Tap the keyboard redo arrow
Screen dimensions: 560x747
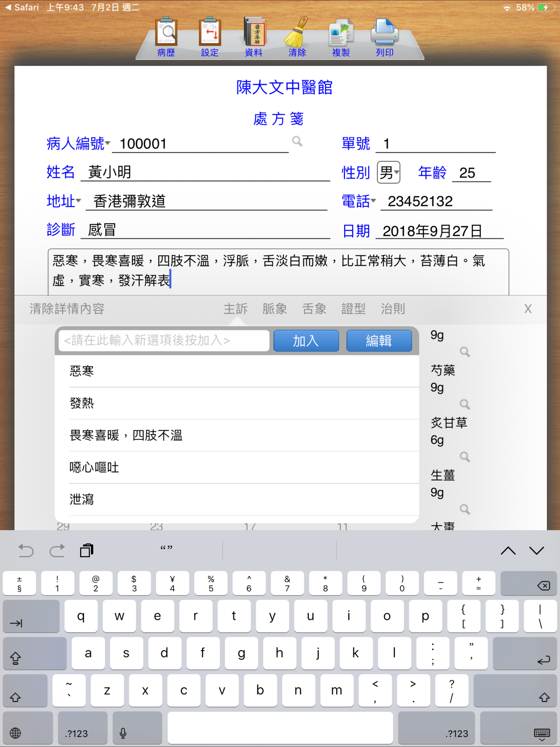click(57, 550)
